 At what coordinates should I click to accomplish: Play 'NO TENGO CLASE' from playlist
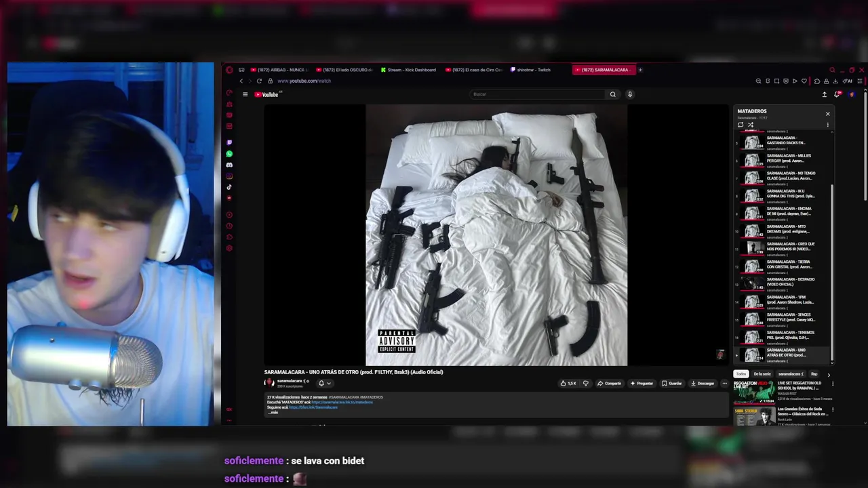click(781, 177)
